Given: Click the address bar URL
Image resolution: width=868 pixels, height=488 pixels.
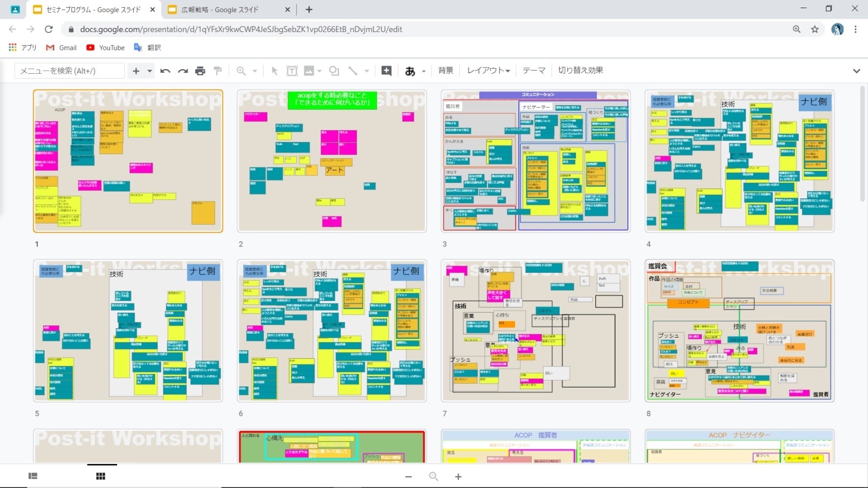Looking at the screenshot, I should point(241,29).
